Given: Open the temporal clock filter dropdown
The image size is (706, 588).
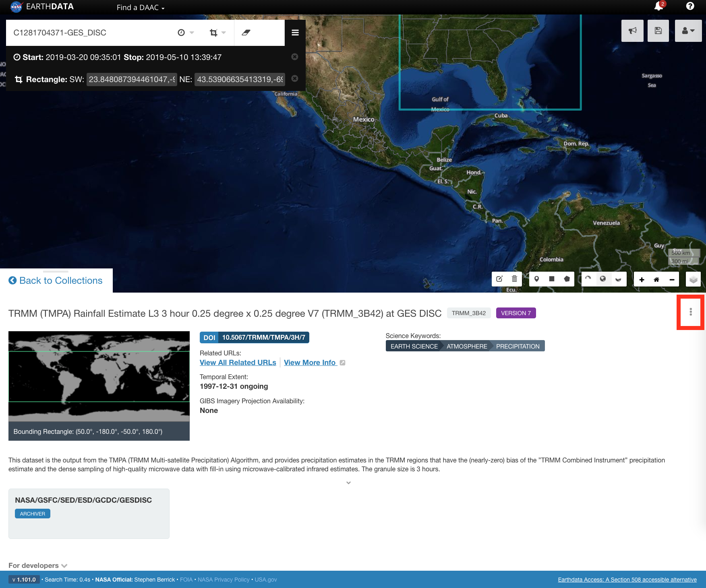Looking at the screenshot, I should click(x=186, y=33).
